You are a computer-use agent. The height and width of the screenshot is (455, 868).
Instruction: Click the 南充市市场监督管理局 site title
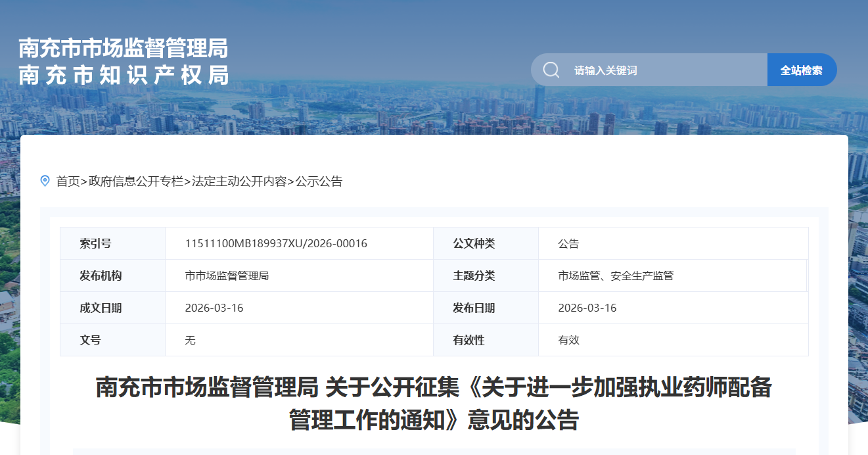124,48
